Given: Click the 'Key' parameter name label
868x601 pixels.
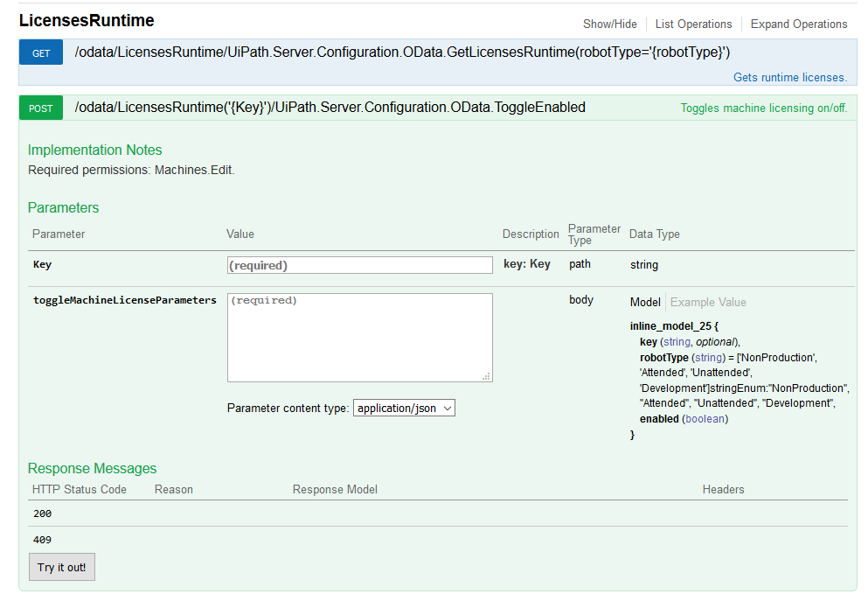Looking at the screenshot, I should (x=42, y=264).
